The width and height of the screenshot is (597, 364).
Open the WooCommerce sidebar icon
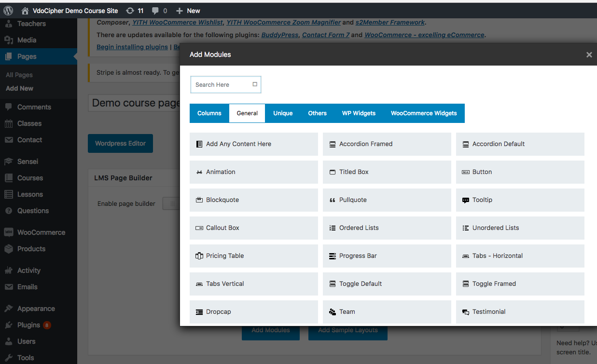[x=9, y=232]
